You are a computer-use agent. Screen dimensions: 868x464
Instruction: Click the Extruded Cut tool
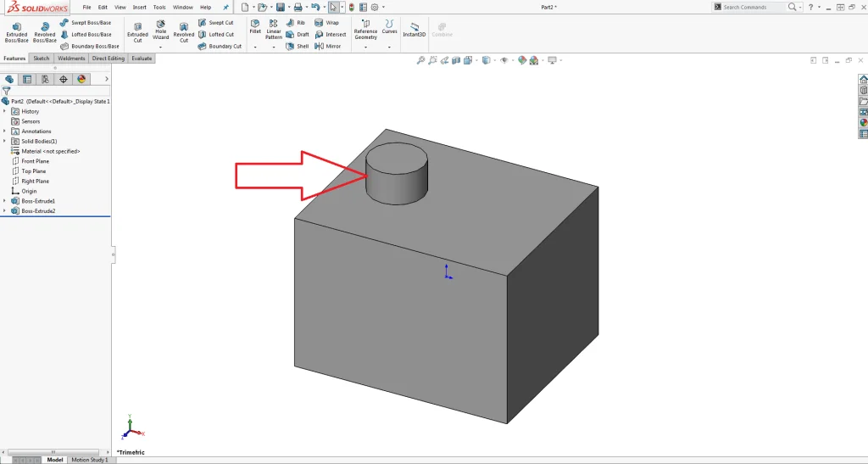point(137,32)
